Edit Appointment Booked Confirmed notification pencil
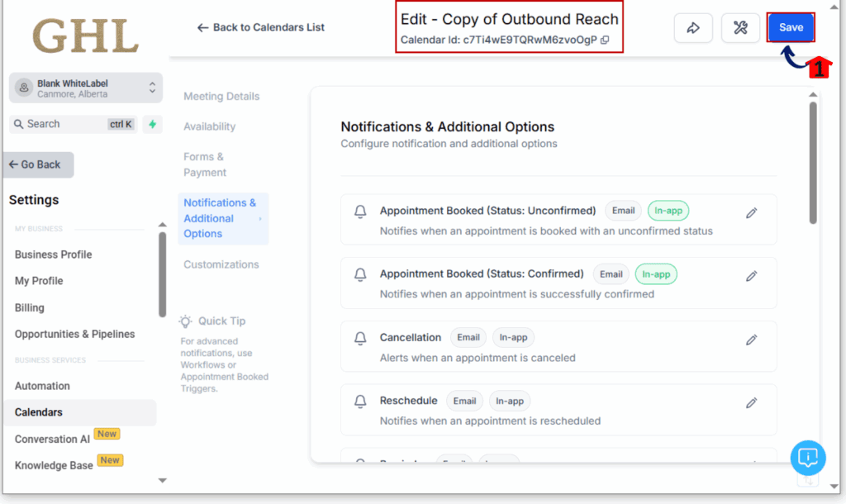The width and height of the screenshot is (846, 504). click(751, 276)
